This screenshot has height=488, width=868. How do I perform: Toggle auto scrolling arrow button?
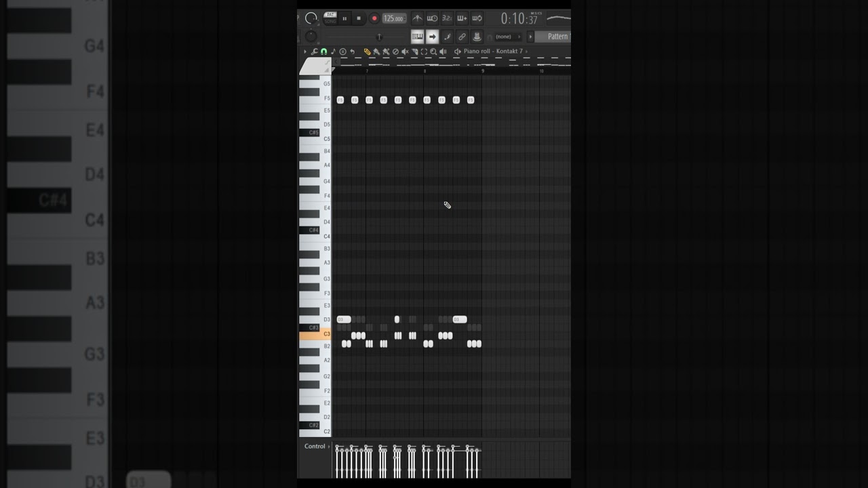click(x=432, y=37)
